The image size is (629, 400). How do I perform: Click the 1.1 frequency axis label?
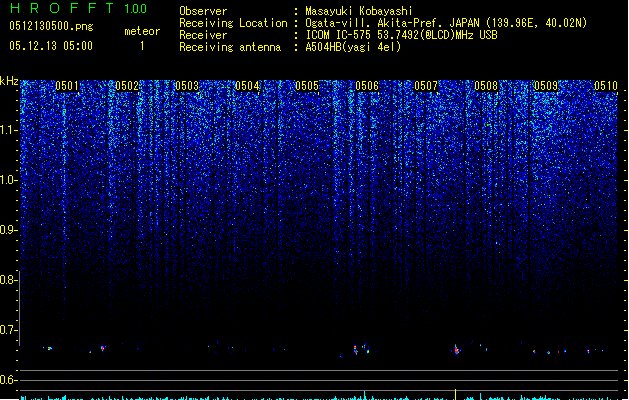[x=8, y=130]
